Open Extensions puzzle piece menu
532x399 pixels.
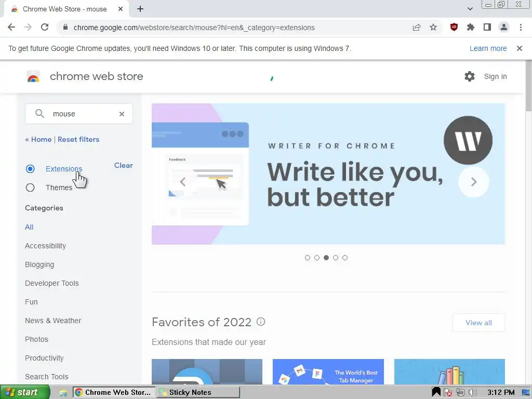[x=471, y=27]
